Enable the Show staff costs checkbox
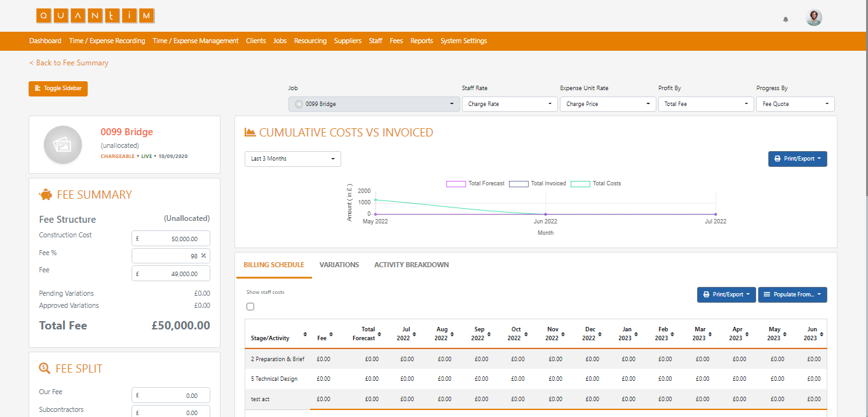Viewport: 868px width, 417px height. 250,306
